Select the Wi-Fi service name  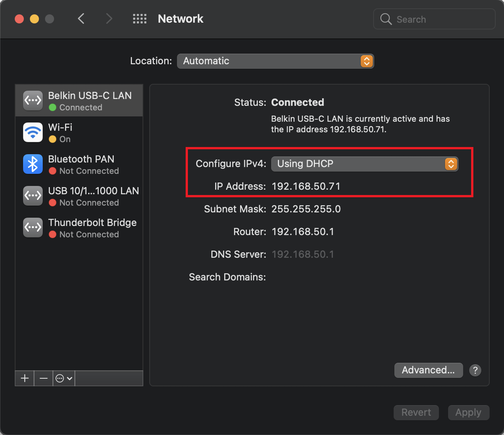60,127
